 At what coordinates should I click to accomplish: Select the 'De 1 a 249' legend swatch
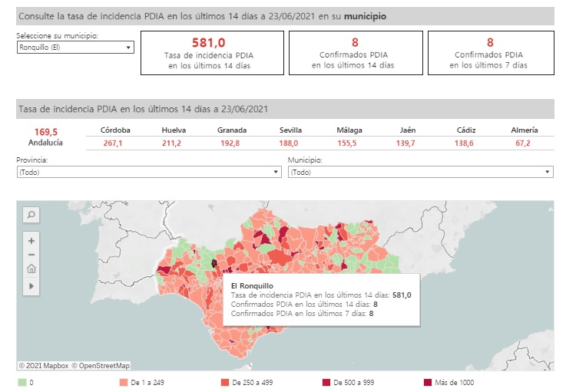click(x=124, y=382)
